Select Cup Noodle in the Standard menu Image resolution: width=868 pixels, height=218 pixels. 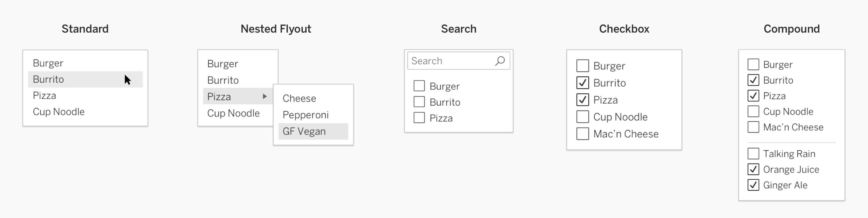[x=59, y=111]
